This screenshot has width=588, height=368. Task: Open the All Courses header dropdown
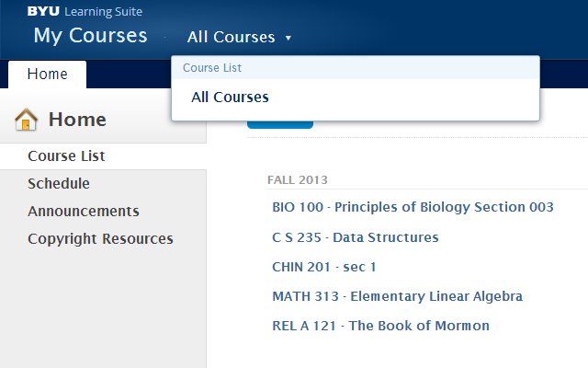click(x=231, y=38)
